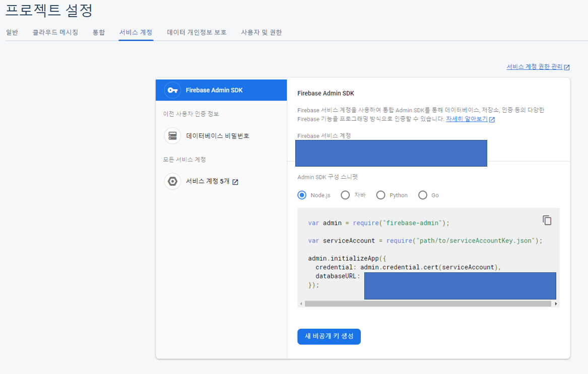Click the external link icon after 자세히 알아보기
The height and width of the screenshot is (374, 588).
click(x=492, y=119)
